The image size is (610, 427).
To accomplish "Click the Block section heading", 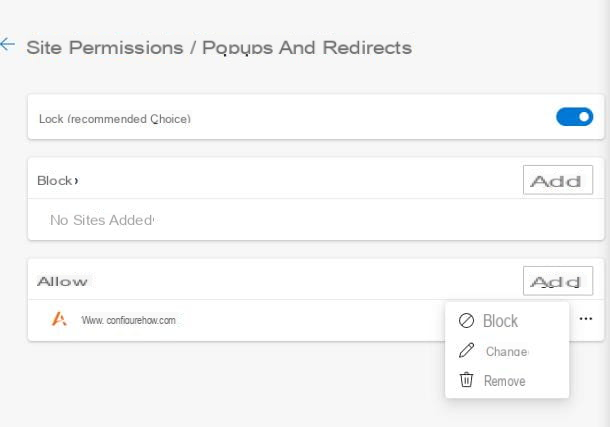I will pos(54,180).
